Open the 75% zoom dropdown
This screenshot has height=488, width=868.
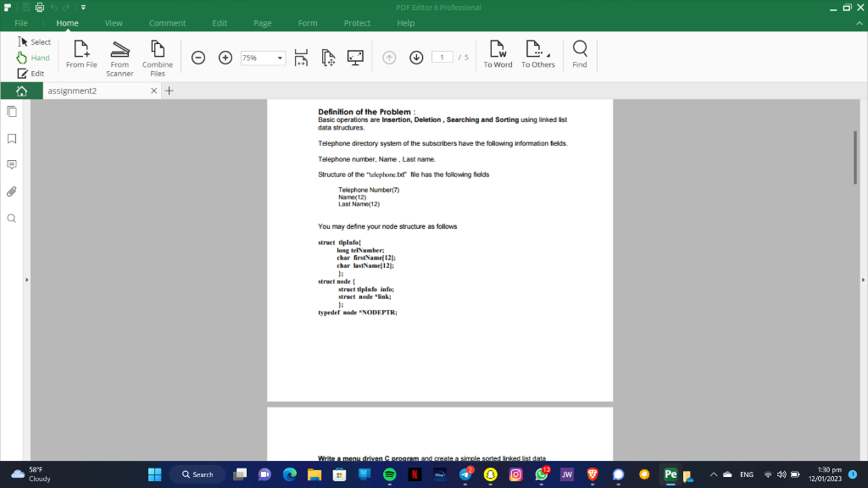[280, 58]
